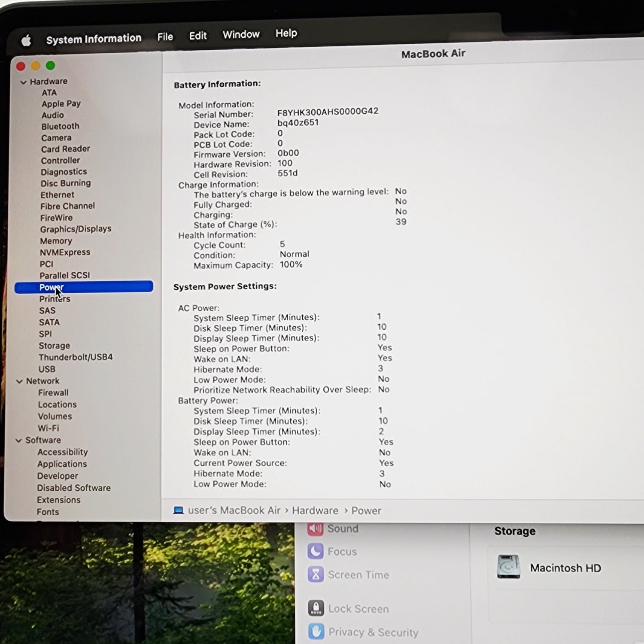Click the Sound icon in System Settings
This screenshot has height=644, width=644.
(x=315, y=529)
